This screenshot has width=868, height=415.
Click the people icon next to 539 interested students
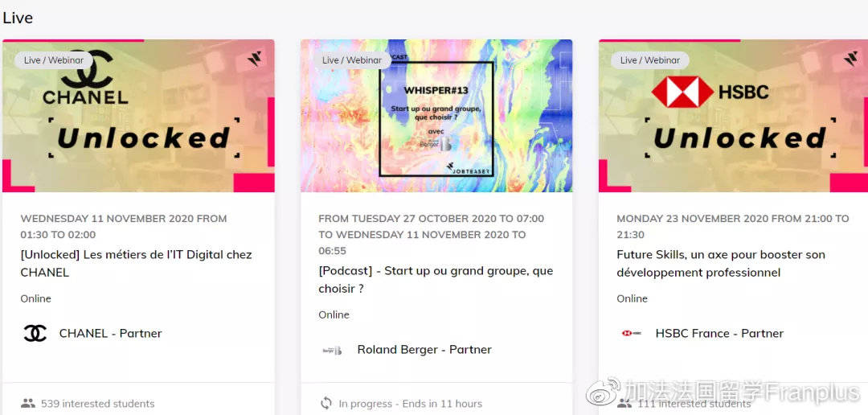(27, 404)
